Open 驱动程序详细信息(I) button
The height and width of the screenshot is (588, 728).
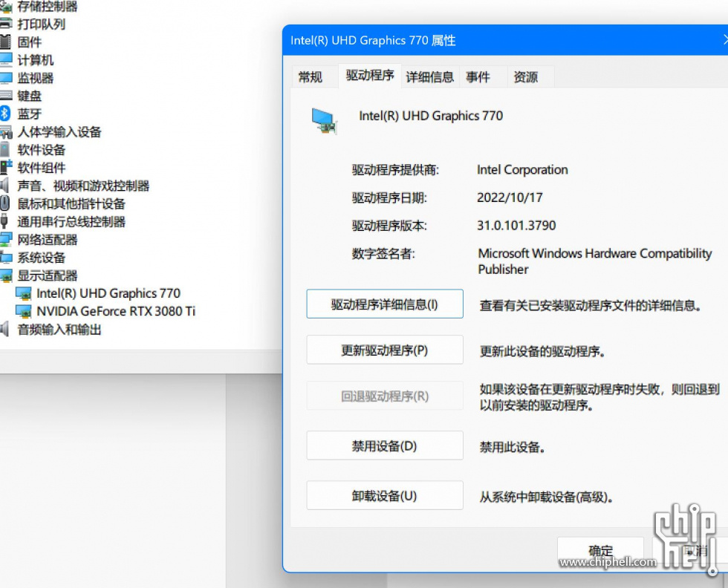point(385,304)
